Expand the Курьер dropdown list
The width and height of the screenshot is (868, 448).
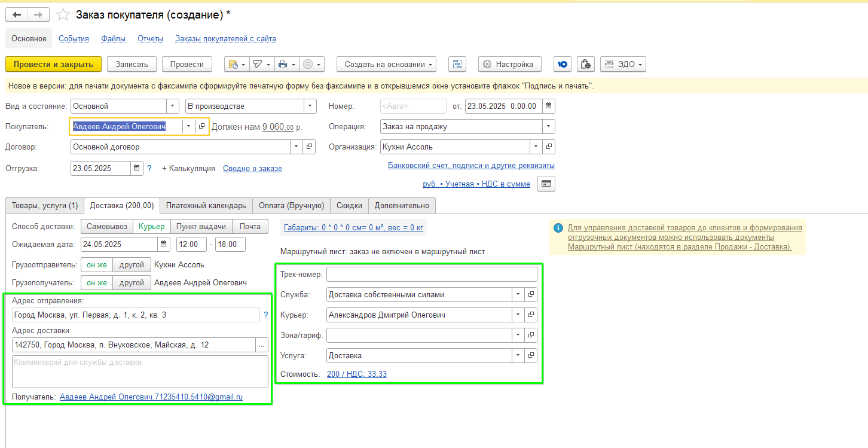point(517,315)
